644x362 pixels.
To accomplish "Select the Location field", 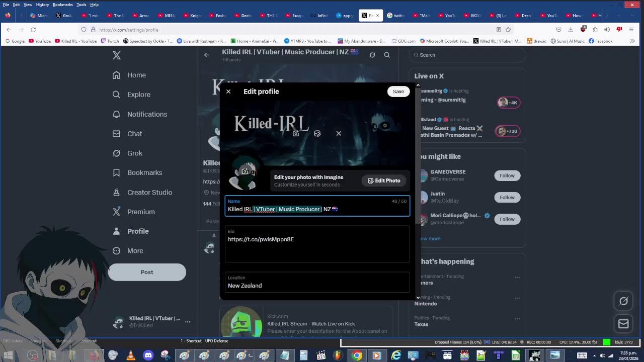I will pos(317,282).
